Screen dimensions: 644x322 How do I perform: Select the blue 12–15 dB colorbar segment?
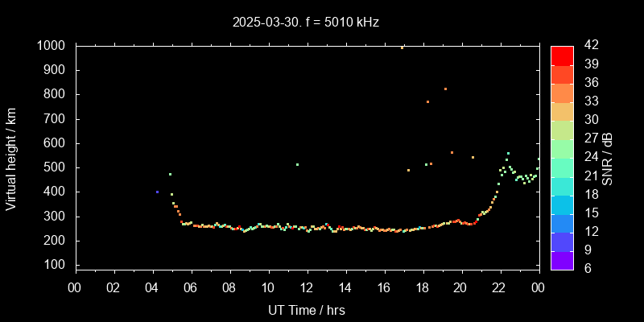(562, 222)
